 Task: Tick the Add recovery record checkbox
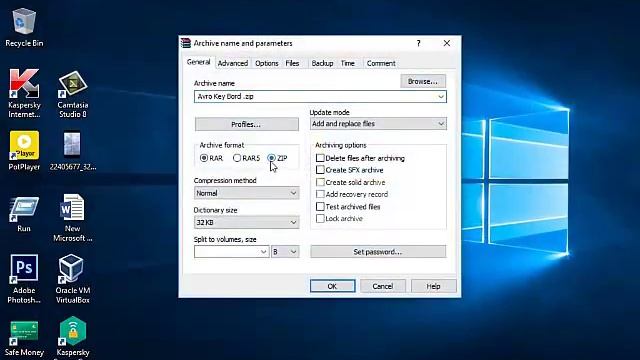(320, 194)
